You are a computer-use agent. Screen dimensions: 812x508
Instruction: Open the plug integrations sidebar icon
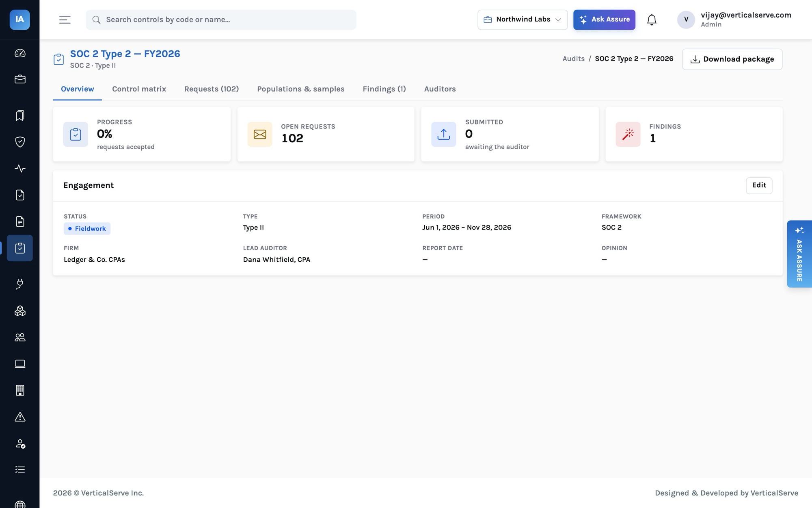pyautogui.click(x=20, y=284)
